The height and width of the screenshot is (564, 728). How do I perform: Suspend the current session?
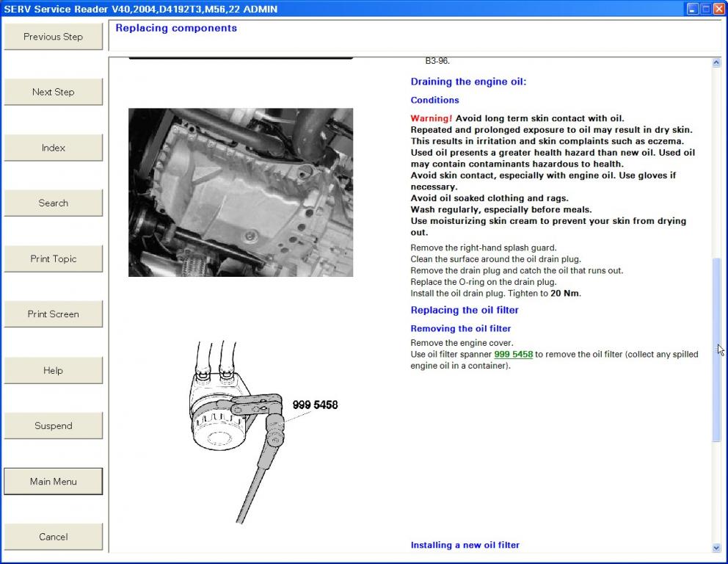[x=54, y=425]
